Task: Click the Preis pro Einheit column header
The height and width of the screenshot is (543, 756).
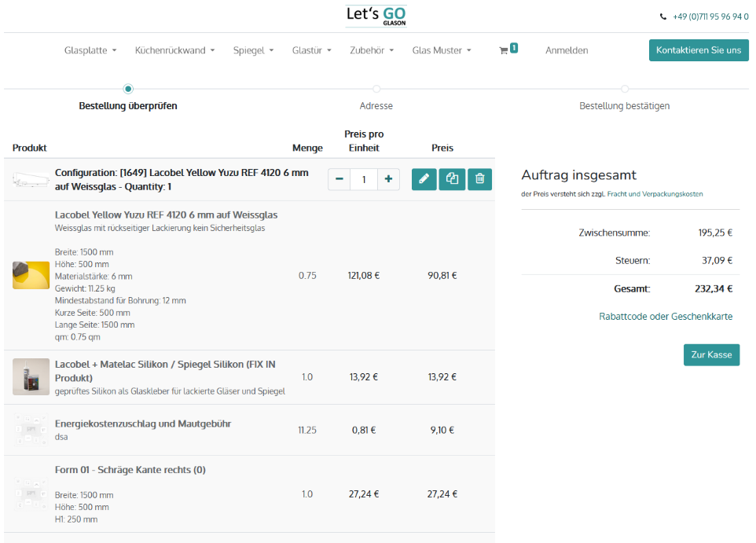Action: pos(364,141)
